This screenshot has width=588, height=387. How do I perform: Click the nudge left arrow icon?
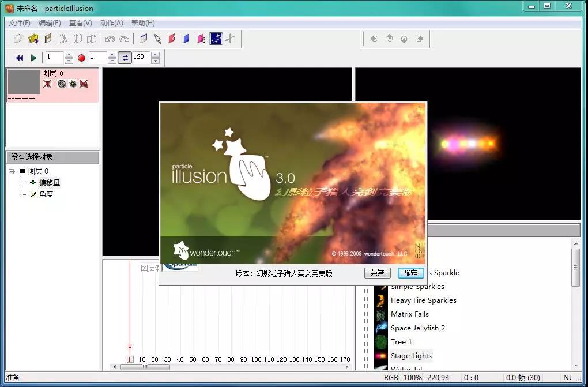[374, 39]
